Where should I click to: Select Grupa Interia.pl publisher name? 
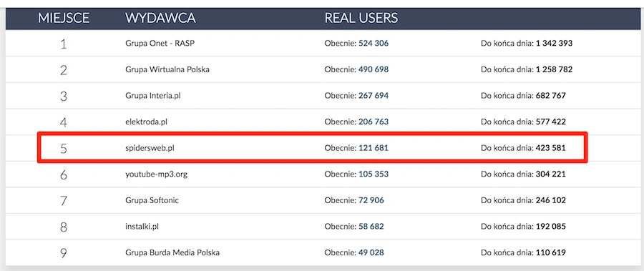[x=153, y=96]
